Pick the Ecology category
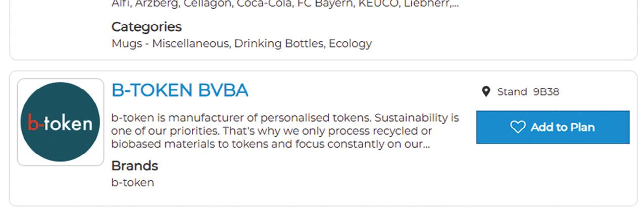Image resolution: width=644 pixels, height=218 pixels. (x=350, y=43)
